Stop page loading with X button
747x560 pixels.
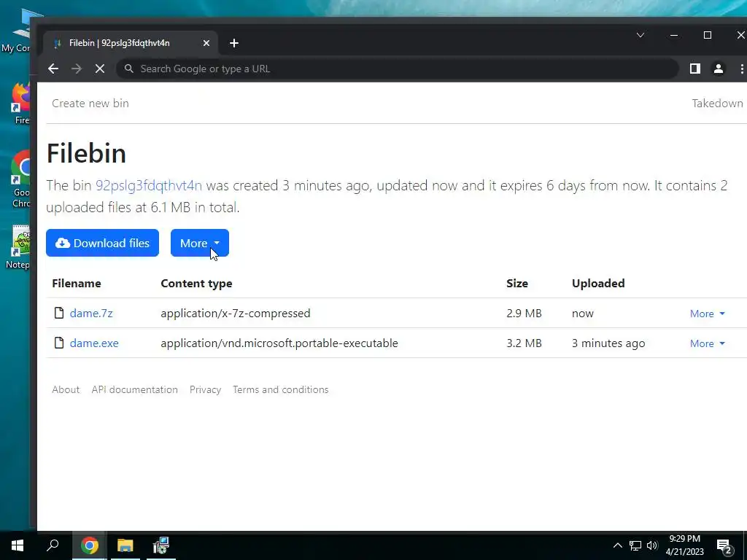[99, 69]
